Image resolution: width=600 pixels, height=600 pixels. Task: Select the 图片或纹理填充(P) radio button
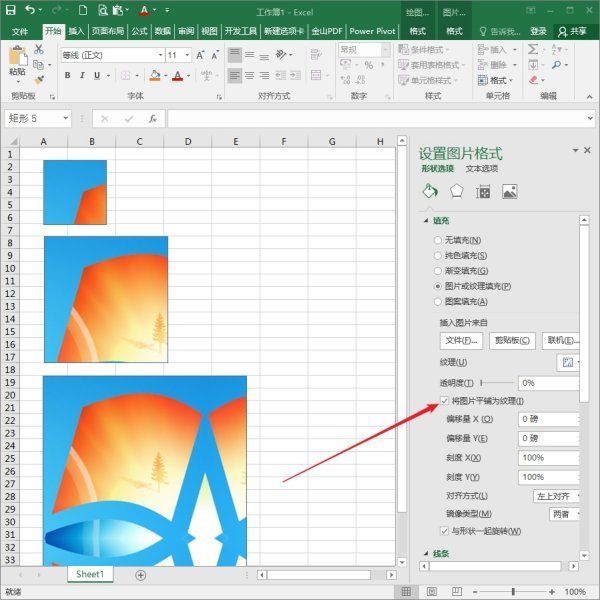[438, 286]
